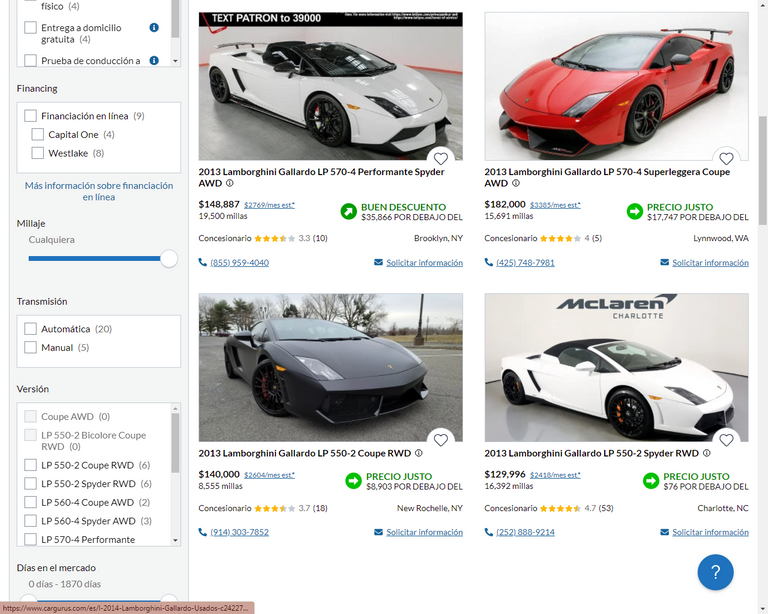Screen dimensions: 768x614
Task: Click envelope icon on Lynnwood, WA listing
Action: pos(664,262)
